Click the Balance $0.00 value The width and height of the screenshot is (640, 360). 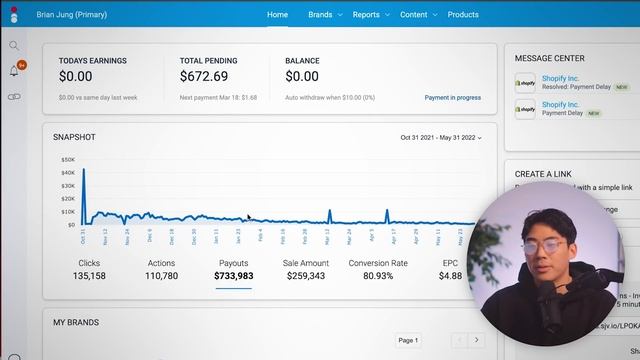(x=302, y=76)
